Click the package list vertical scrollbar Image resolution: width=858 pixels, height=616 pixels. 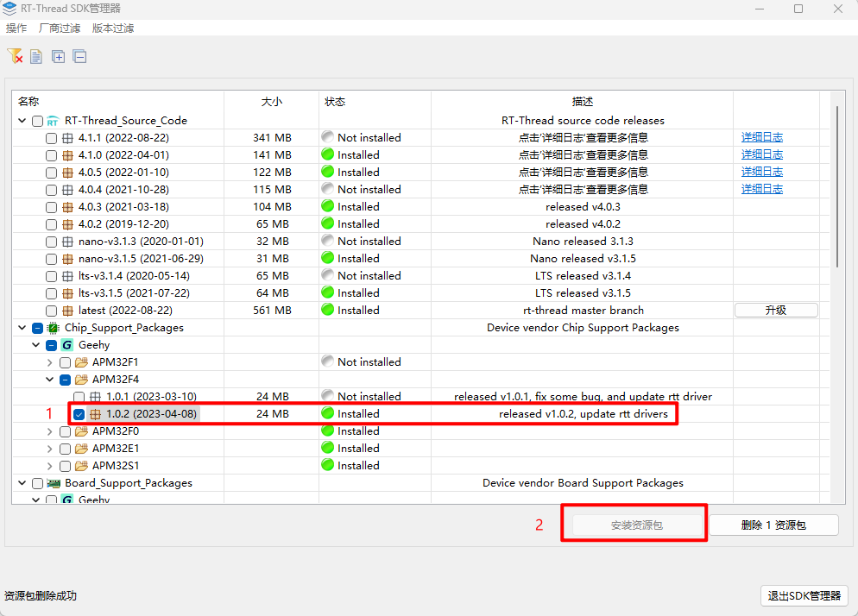click(x=837, y=186)
